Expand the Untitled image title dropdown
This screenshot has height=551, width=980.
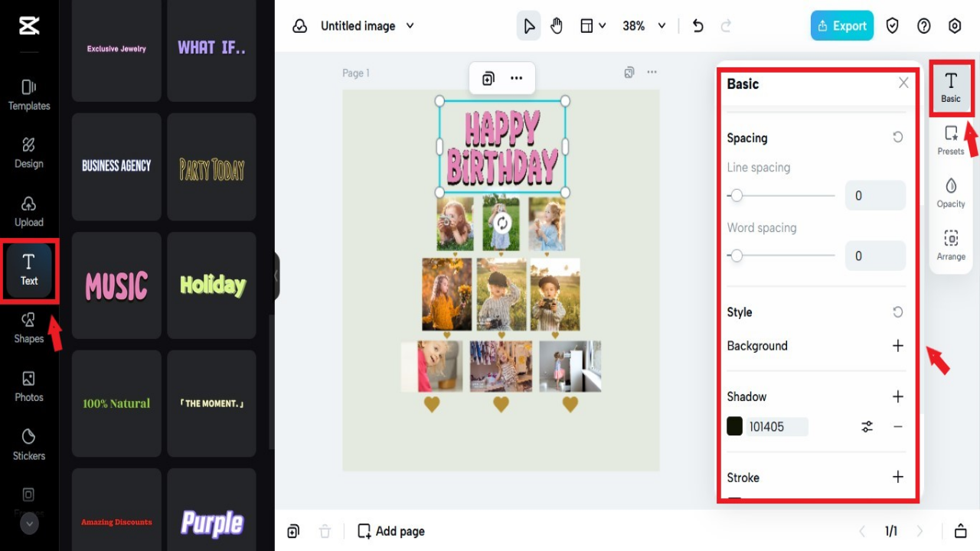pyautogui.click(x=410, y=25)
